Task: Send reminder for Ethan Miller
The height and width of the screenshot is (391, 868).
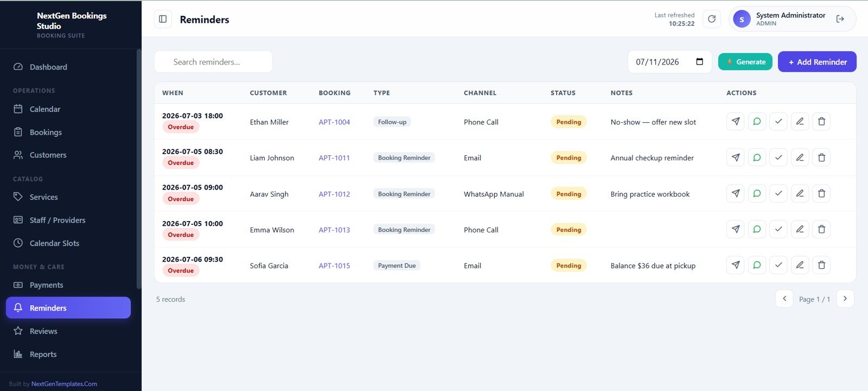Action: [736, 122]
